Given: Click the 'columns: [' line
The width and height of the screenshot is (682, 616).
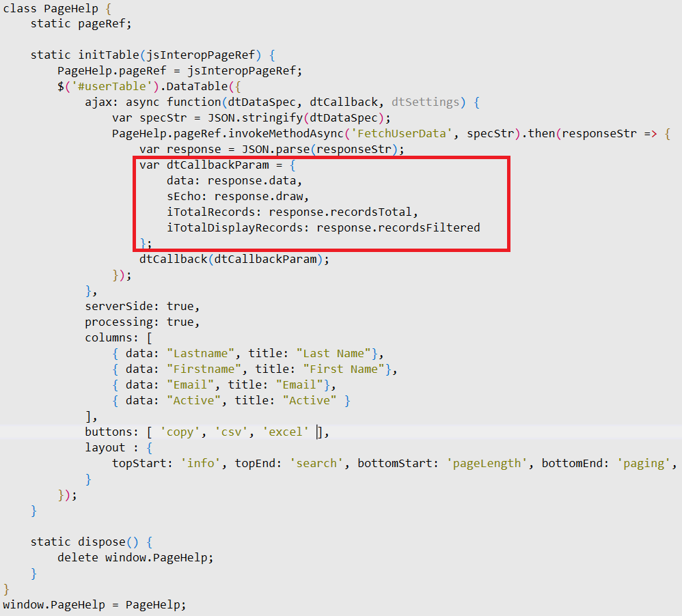Looking at the screenshot, I should tap(118, 338).
